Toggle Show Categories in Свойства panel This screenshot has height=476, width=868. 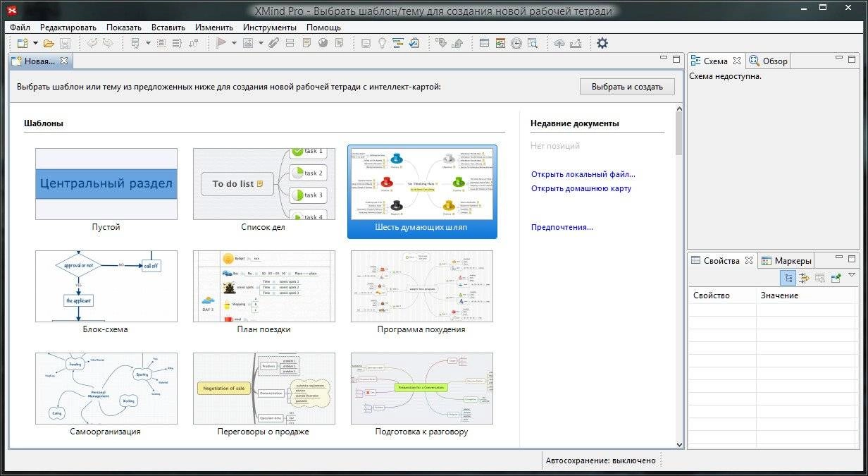point(788,278)
